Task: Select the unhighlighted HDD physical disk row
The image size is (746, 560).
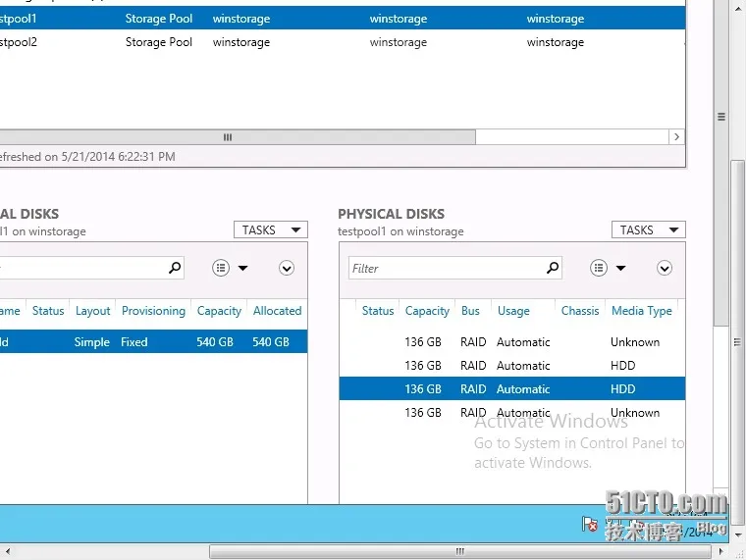Action: tap(512, 366)
